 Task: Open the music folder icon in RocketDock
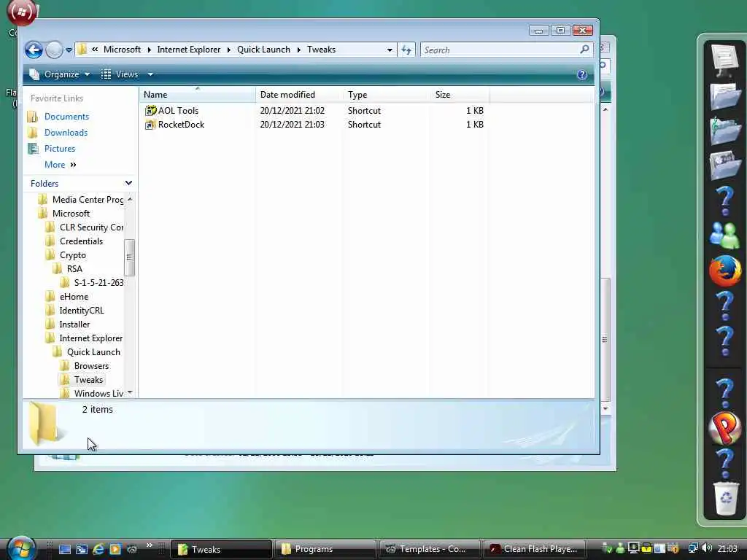[x=724, y=131]
